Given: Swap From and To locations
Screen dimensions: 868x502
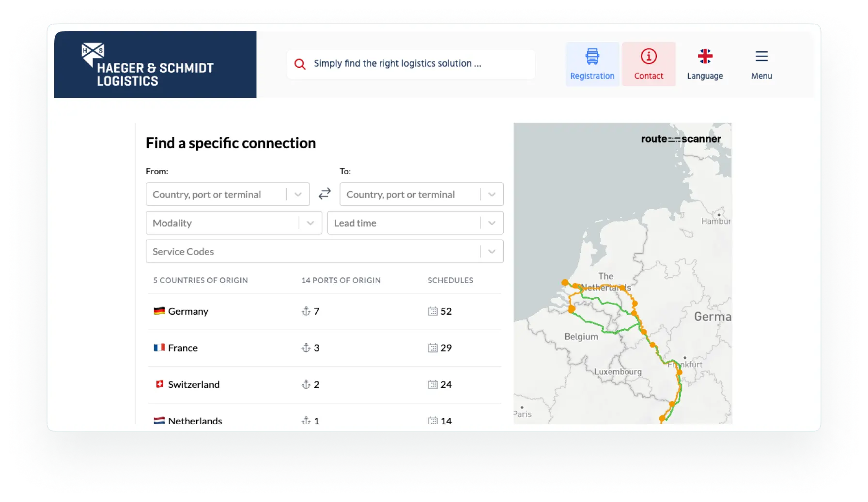Looking at the screenshot, I should (325, 194).
